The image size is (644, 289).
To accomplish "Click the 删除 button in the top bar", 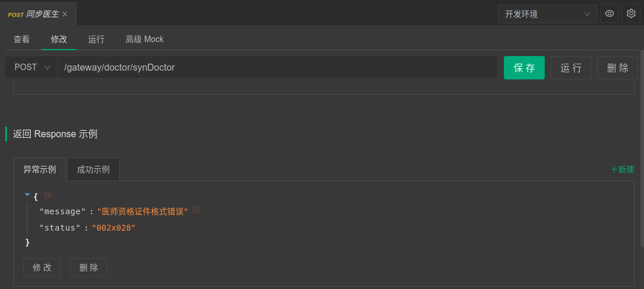I will click(x=618, y=68).
